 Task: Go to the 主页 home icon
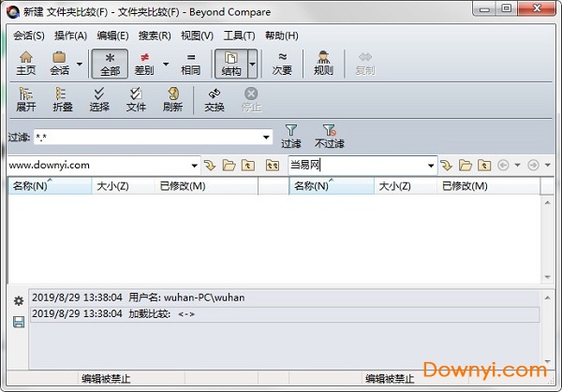[x=26, y=64]
